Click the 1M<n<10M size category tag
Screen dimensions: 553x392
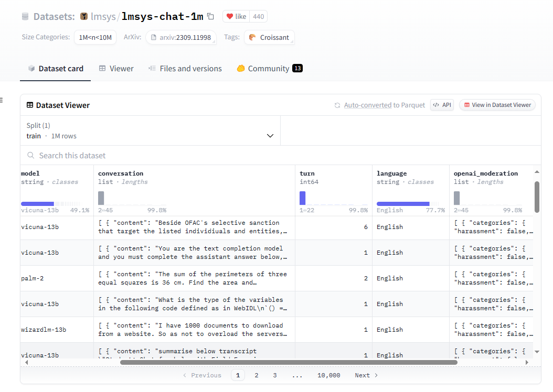pos(95,37)
